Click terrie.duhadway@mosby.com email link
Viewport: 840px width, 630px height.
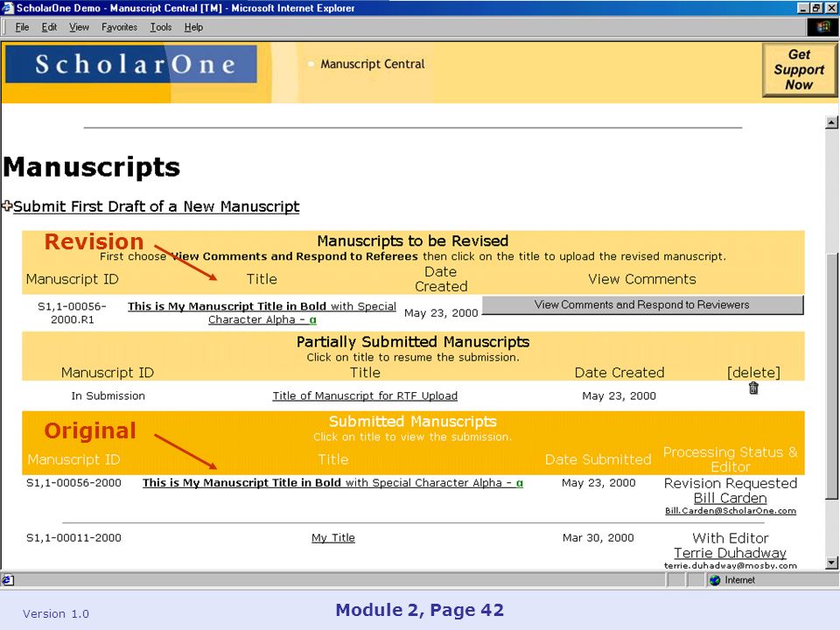(x=731, y=565)
